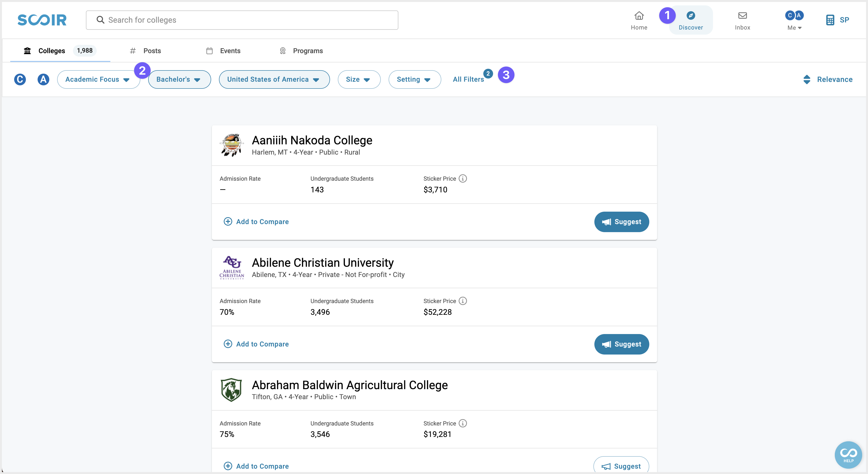Click the Colleges tab building icon
868x474 pixels.
tap(27, 50)
